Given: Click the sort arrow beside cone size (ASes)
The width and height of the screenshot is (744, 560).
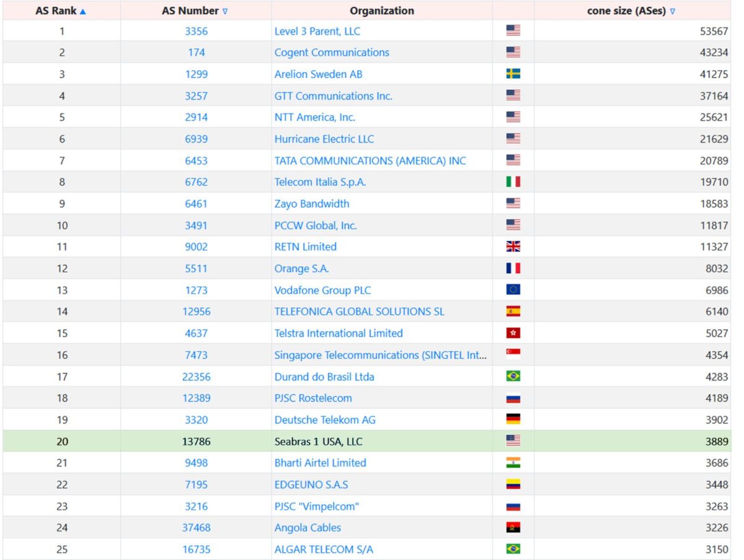Looking at the screenshot, I should (x=673, y=11).
